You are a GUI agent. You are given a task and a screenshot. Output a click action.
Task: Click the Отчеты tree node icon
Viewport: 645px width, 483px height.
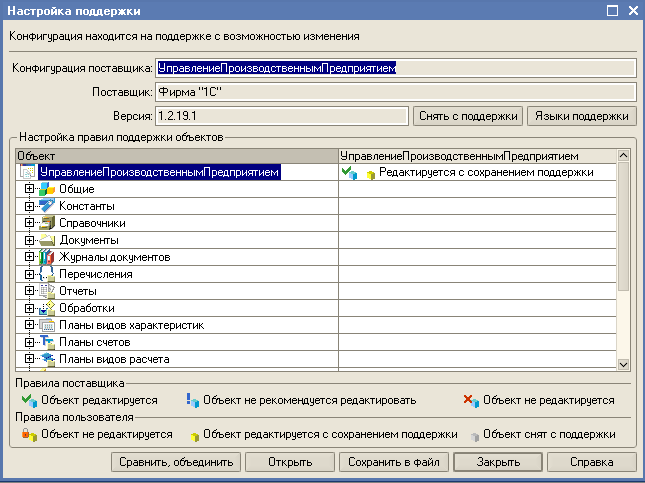click(x=47, y=291)
